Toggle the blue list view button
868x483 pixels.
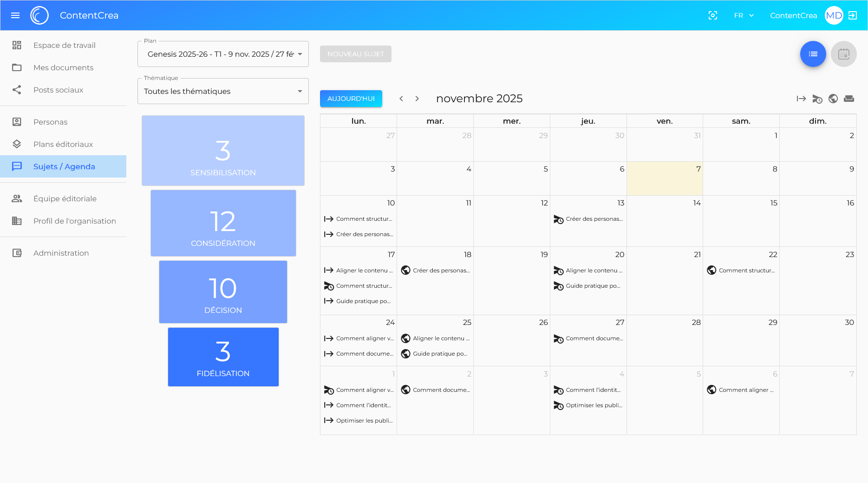813,54
